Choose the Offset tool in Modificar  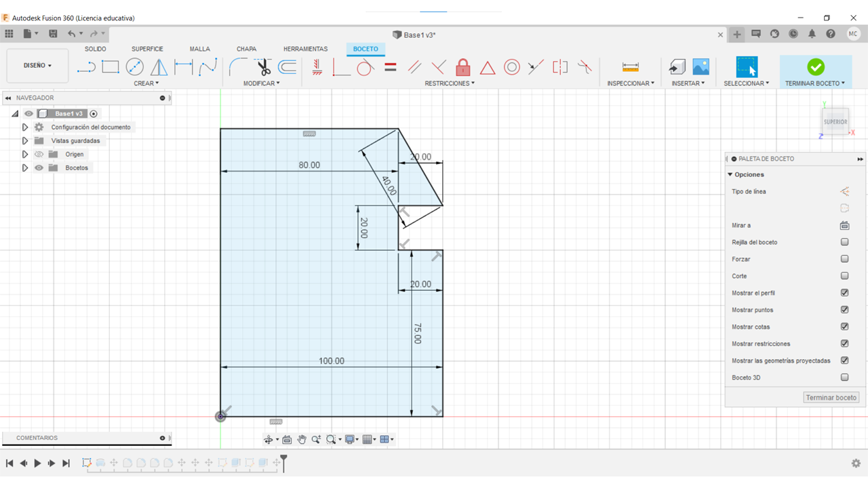[288, 67]
